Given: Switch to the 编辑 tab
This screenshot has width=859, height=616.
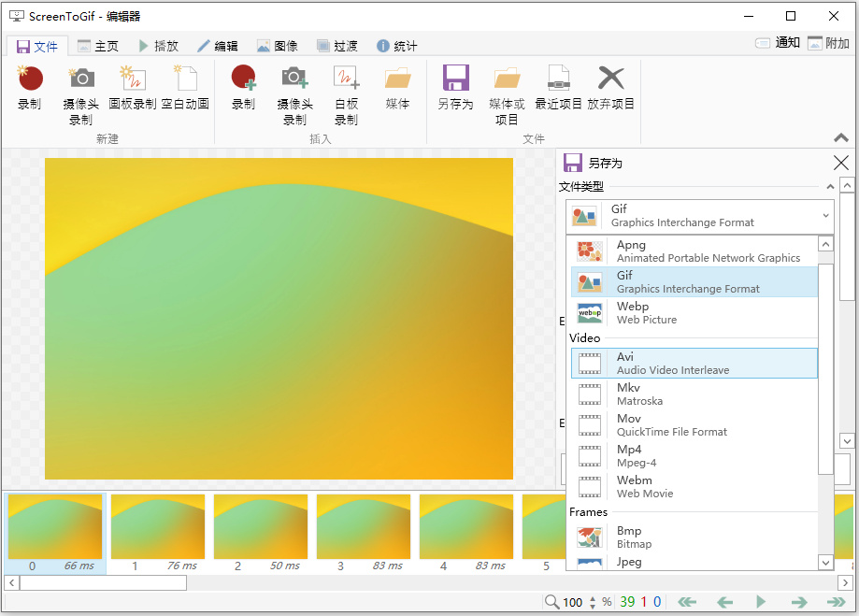Looking at the screenshot, I should [217, 46].
